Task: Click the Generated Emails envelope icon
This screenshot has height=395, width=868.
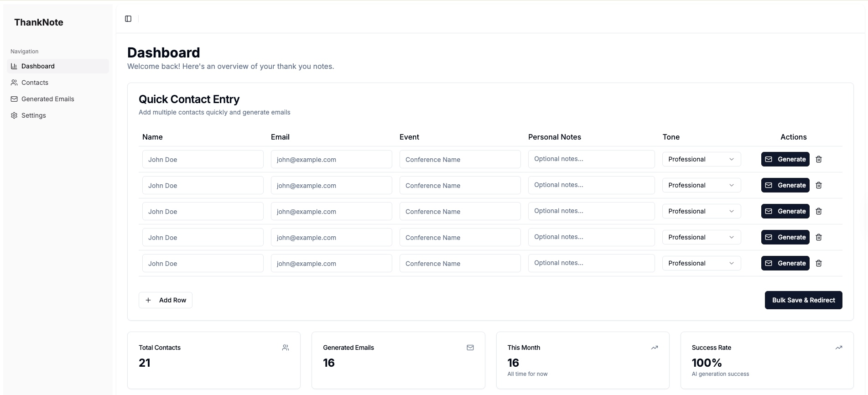Action: (x=470, y=348)
